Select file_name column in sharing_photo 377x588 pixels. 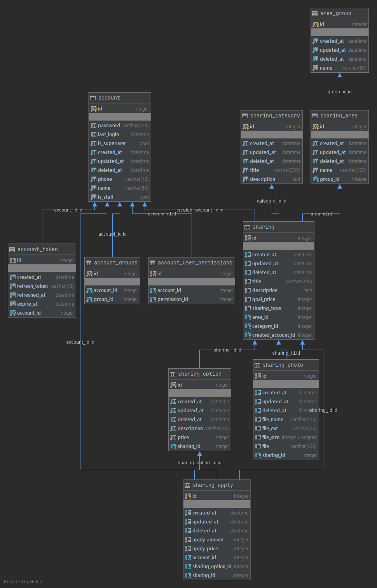coord(286,420)
